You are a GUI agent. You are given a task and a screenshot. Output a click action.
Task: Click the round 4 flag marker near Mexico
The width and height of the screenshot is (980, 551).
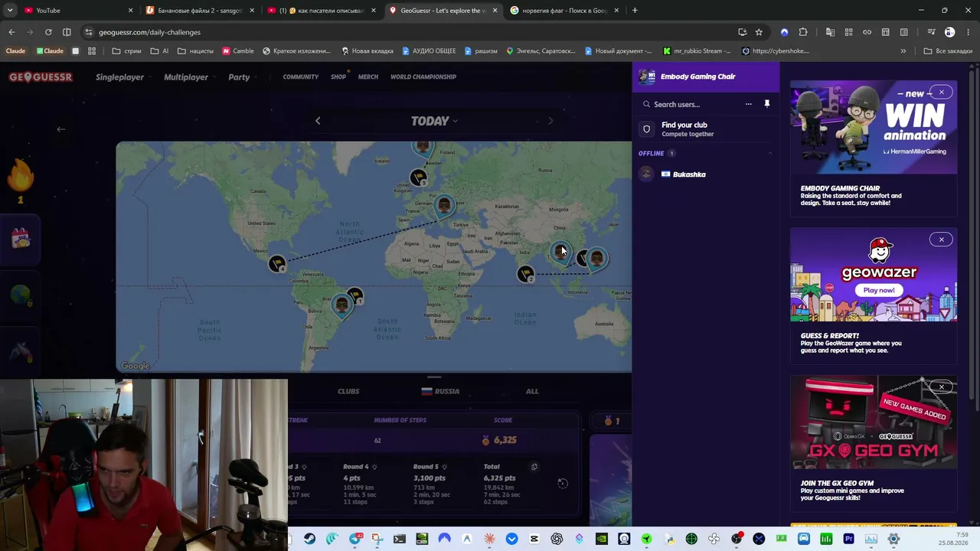click(x=277, y=264)
